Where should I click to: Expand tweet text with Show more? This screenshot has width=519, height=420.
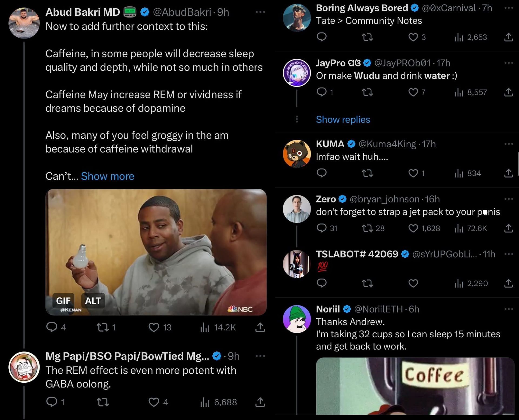(107, 176)
